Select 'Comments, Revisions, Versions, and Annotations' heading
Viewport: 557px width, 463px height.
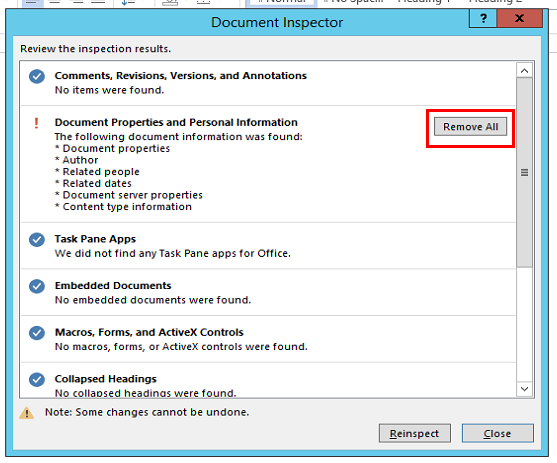click(180, 76)
